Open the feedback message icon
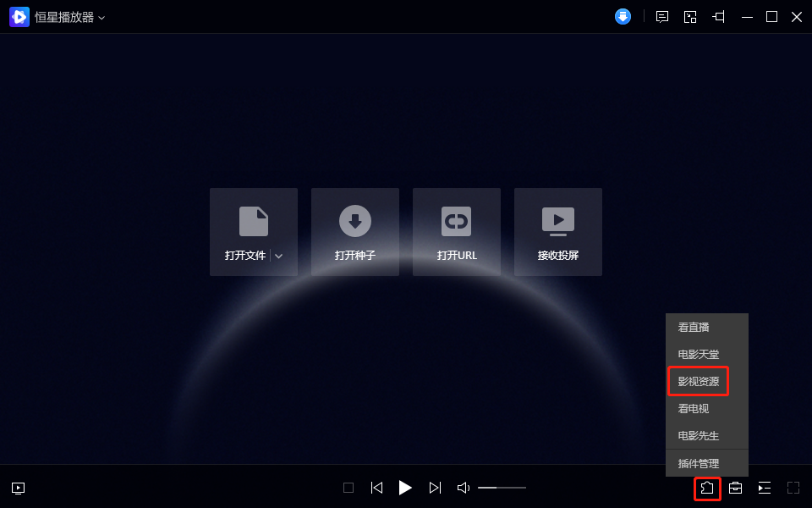Screen dimensions: 812x508 (661, 17)
